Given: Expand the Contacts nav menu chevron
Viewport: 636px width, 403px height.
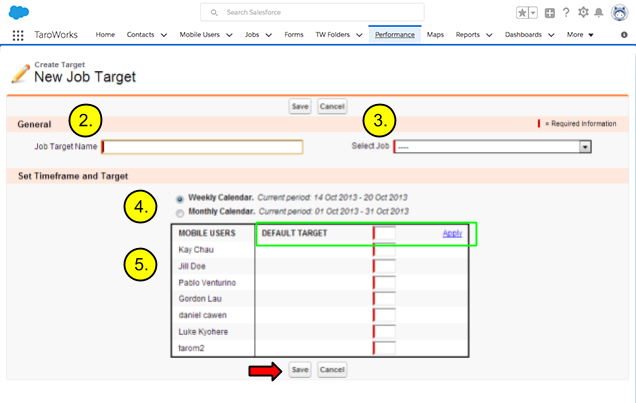Looking at the screenshot, I should [x=162, y=35].
